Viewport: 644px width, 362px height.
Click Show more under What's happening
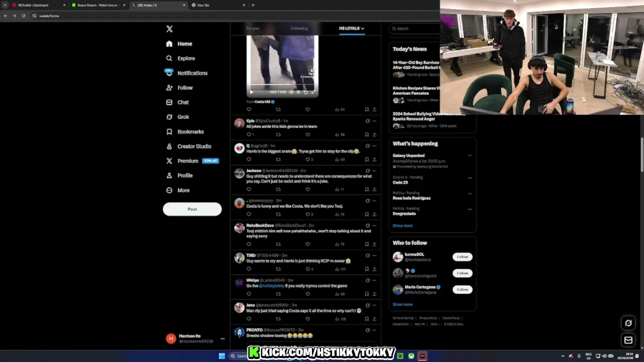(403, 226)
